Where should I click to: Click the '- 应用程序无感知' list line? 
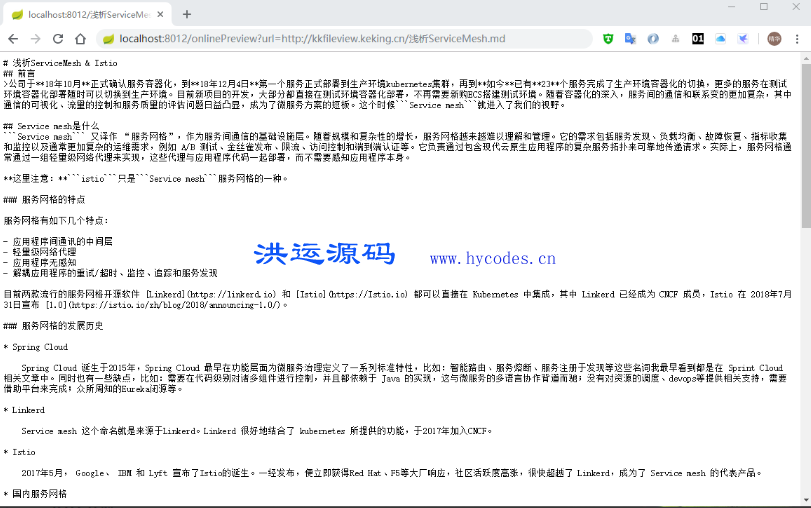[x=40, y=263]
